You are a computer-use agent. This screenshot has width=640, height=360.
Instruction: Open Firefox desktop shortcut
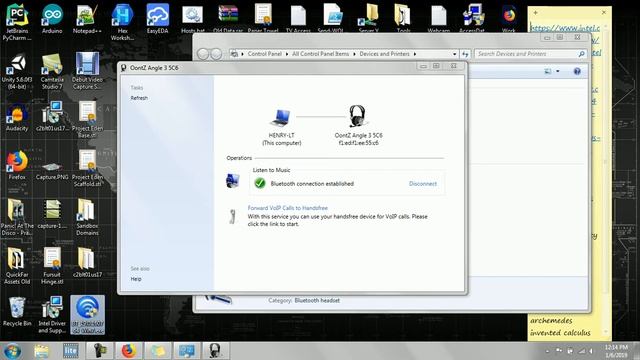[x=17, y=165]
